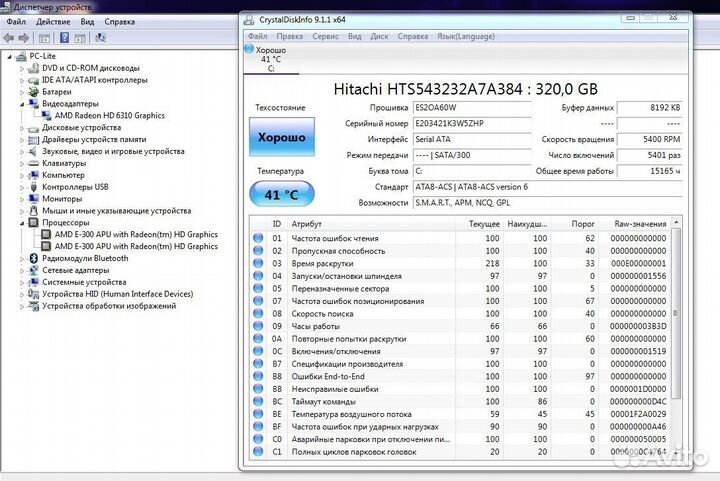Click status orb for attribute 09 power-on hours
This screenshot has width=720, height=481.
259,326
